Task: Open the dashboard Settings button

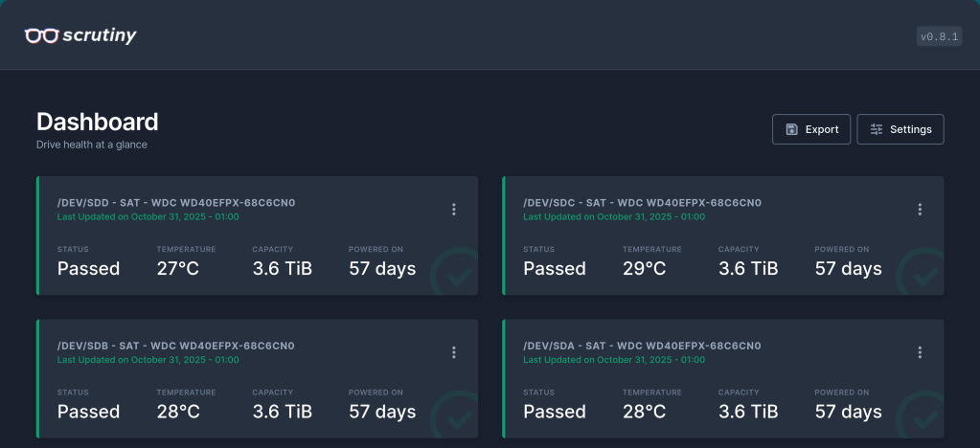Action: pos(900,129)
